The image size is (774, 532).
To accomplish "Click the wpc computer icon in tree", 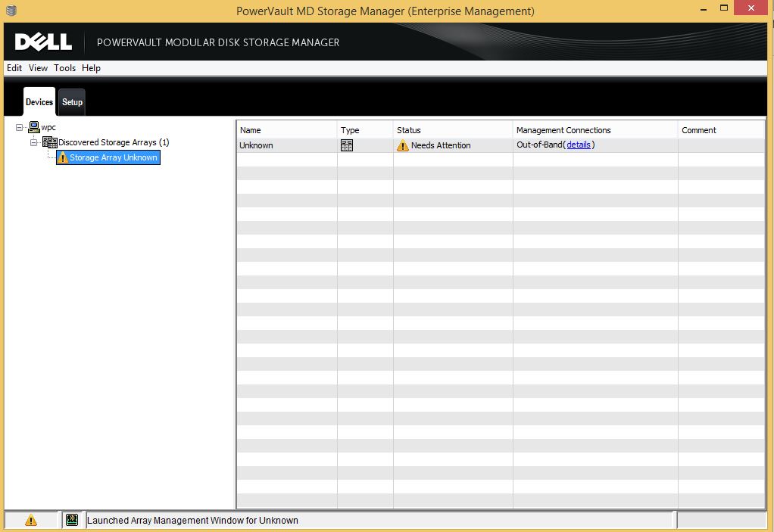I will tap(33, 127).
